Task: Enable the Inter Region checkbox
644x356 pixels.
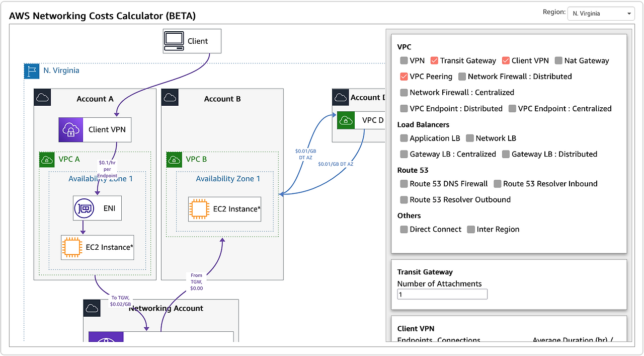Action: coord(471,230)
